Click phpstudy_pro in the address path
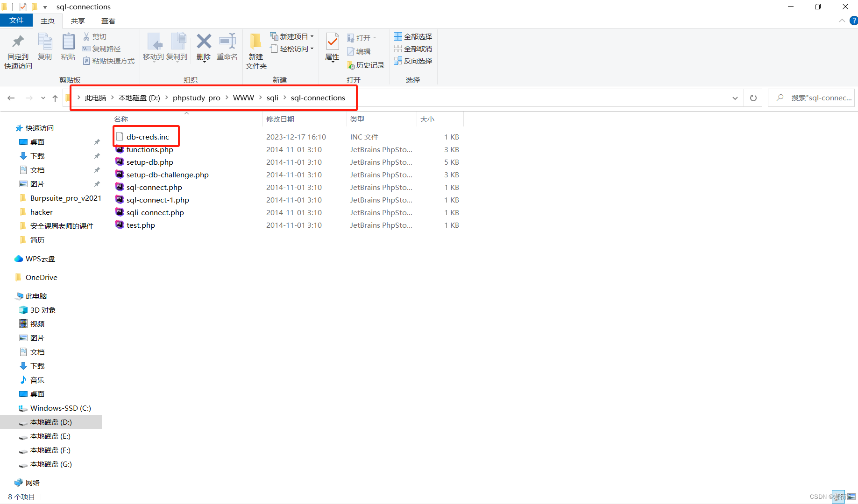The height and width of the screenshot is (504, 858). pyautogui.click(x=197, y=98)
